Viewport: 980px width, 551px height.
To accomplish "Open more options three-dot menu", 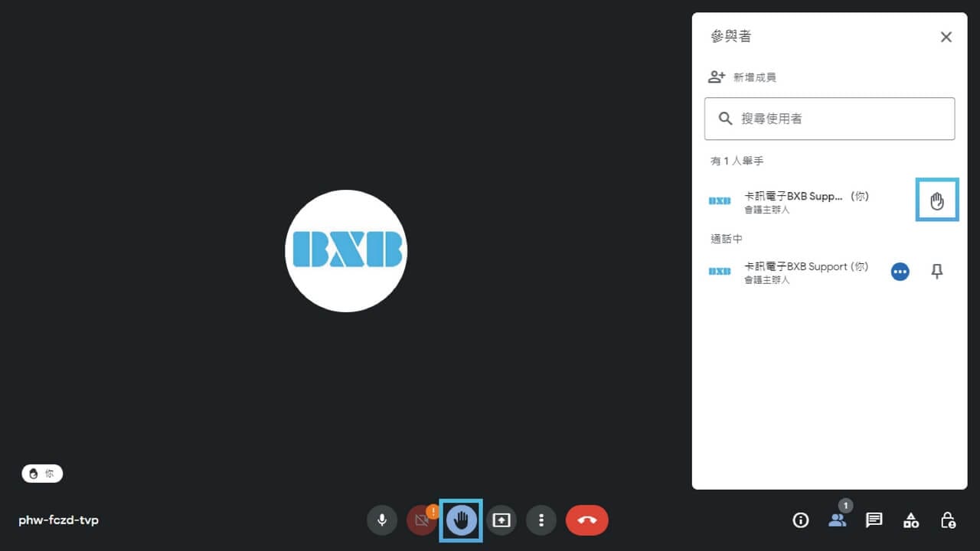I will tap(541, 520).
